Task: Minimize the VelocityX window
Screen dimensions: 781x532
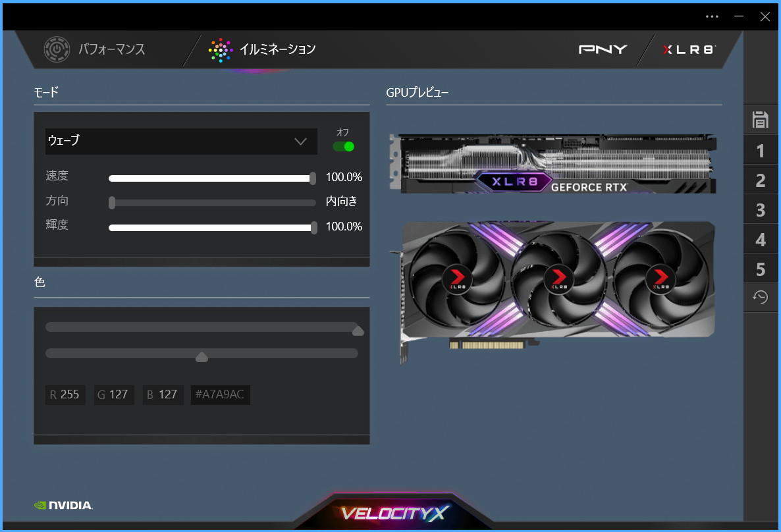Action: click(739, 16)
